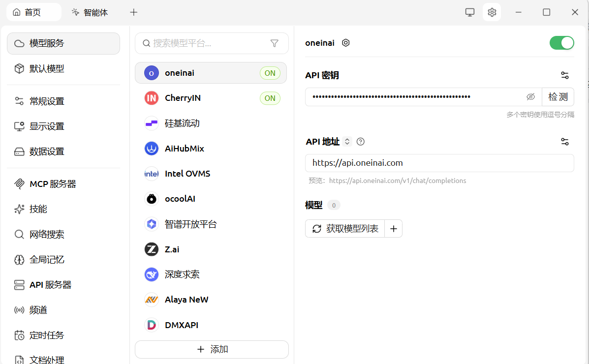Click the 网络搜索 magnifier icon
This screenshot has width=589, height=364.
point(19,235)
